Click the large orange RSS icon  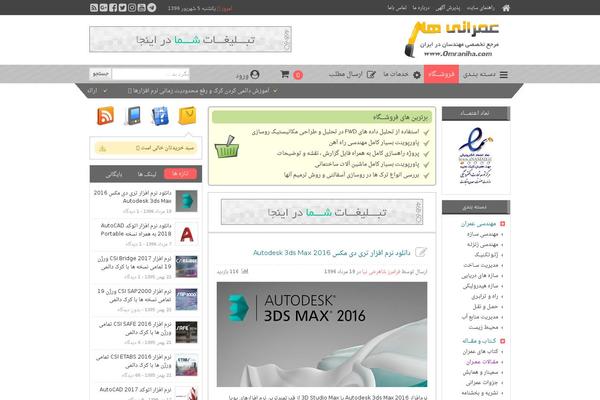[106, 116]
